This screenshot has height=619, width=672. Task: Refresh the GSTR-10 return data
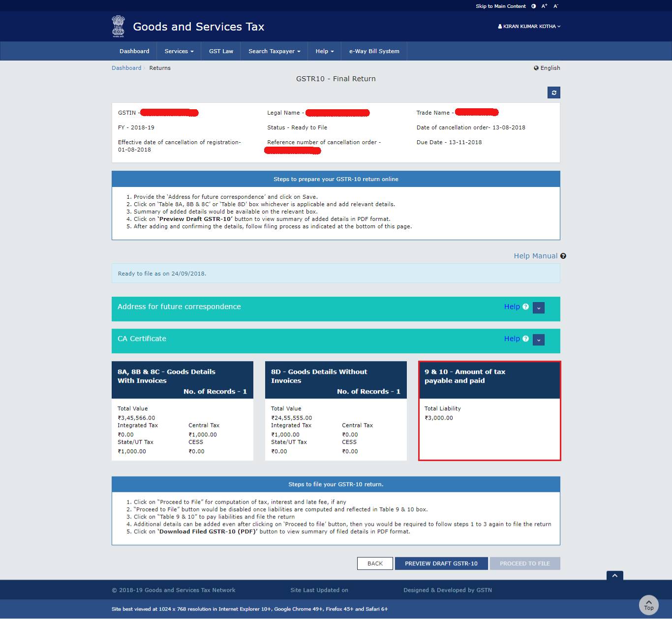click(x=554, y=93)
